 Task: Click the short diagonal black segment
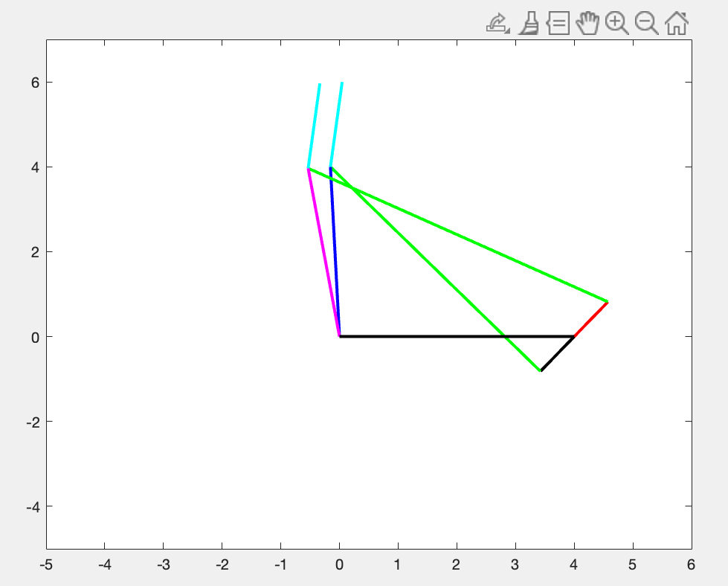[557, 353]
